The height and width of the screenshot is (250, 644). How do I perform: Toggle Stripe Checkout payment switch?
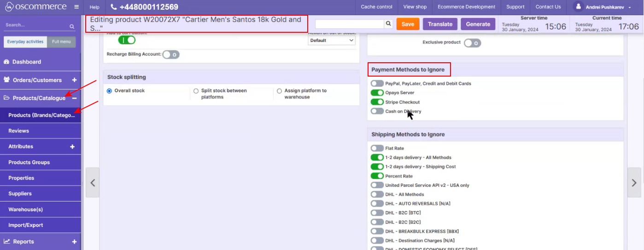[377, 102]
